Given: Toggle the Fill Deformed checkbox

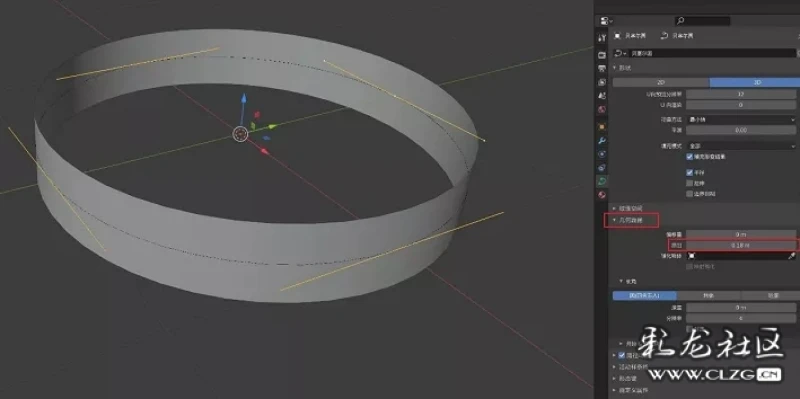Looking at the screenshot, I should coord(689,157).
